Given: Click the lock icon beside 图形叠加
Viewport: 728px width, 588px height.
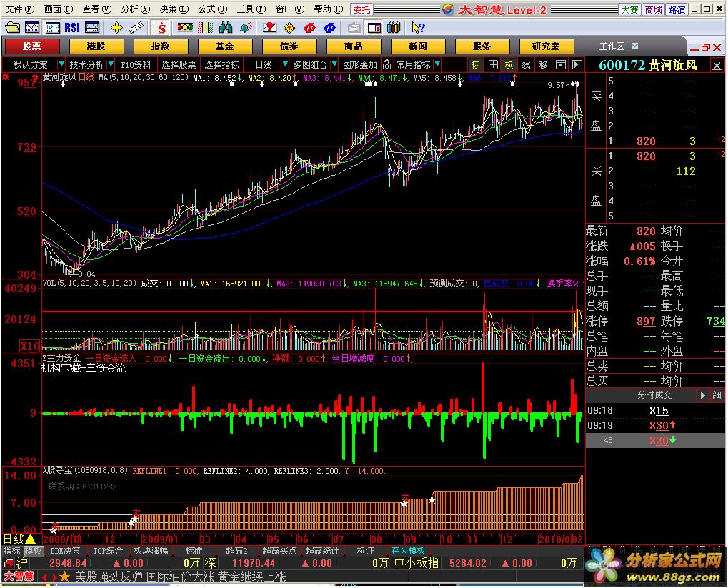Looking at the screenshot, I should pyautogui.click(x=387, y=64).
